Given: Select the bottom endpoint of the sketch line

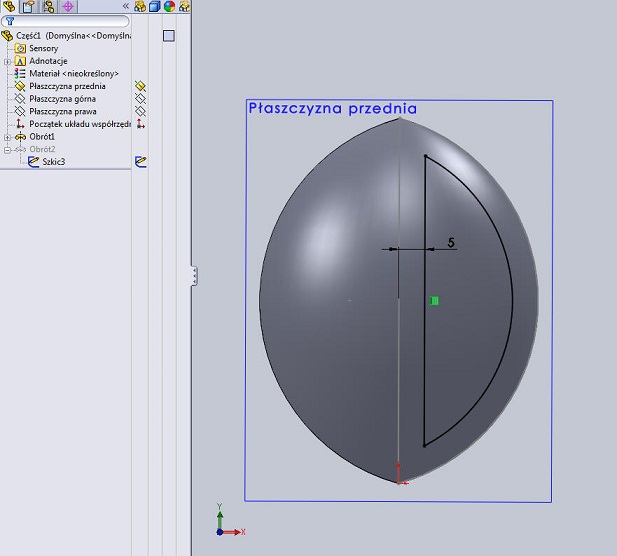Looking at the screenshot, I should coord(424,446).
